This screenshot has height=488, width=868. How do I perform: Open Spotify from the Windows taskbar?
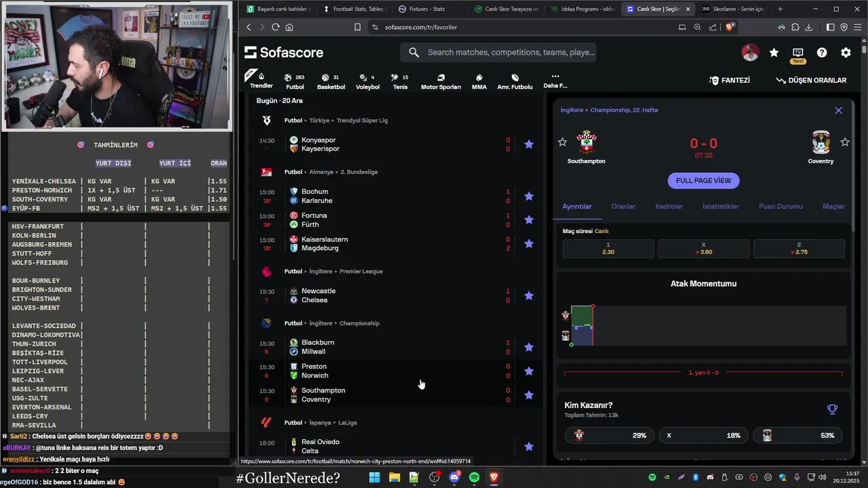(x=474, y=478)
